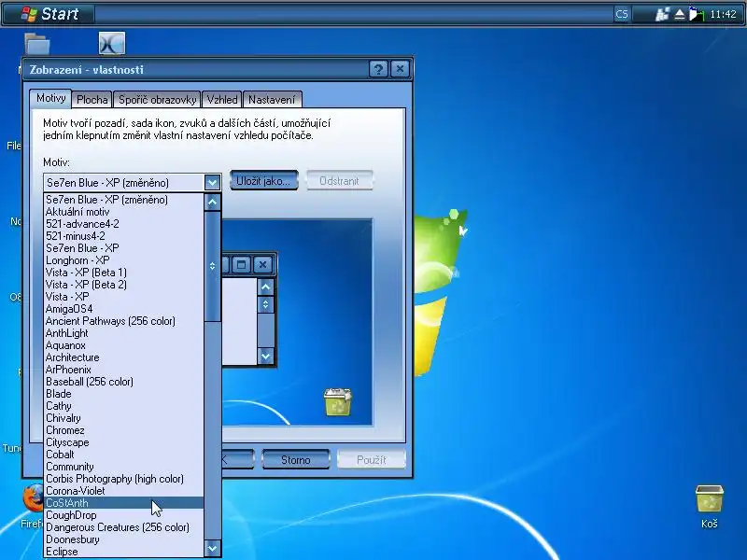Click the Použít button
This screenshot has height=560, width=747.
[371, 460]
